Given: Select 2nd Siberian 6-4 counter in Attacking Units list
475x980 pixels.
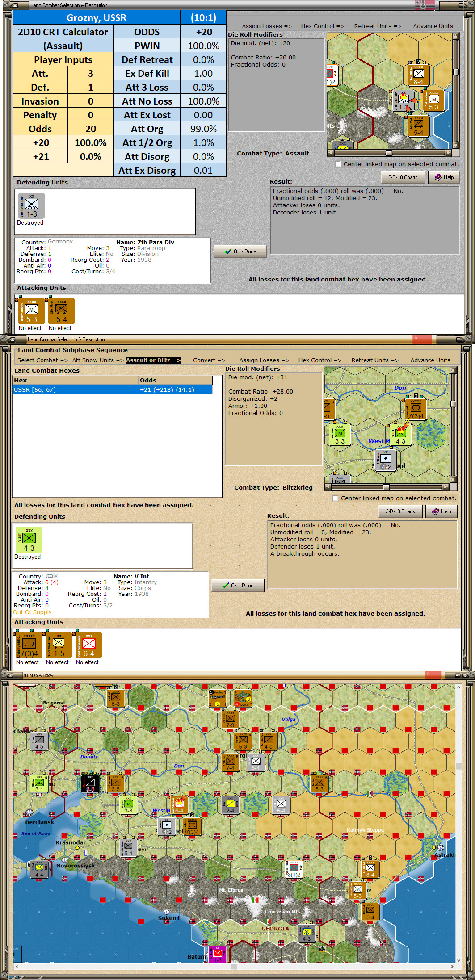Looking at the screenshot, I should (88, 645).
